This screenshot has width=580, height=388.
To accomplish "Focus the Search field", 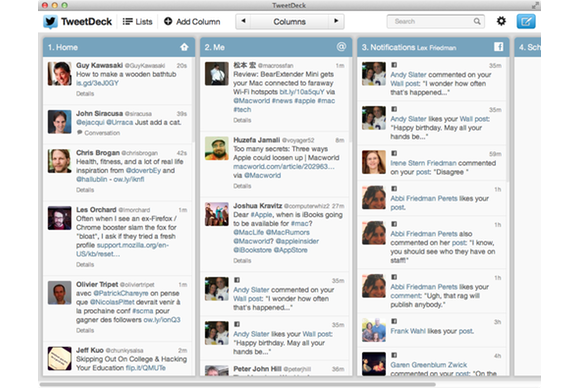I will pos(435,21).
